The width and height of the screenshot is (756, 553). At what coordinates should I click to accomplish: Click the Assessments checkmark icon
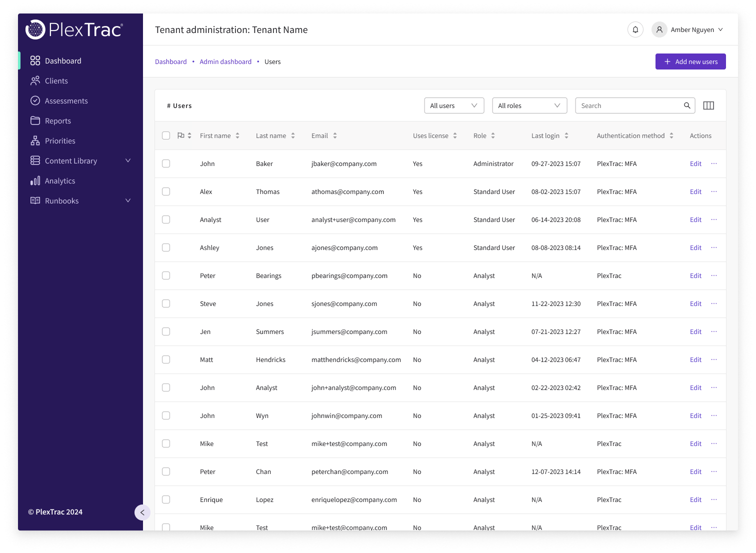pyautogui.click(x=35, y=100)
